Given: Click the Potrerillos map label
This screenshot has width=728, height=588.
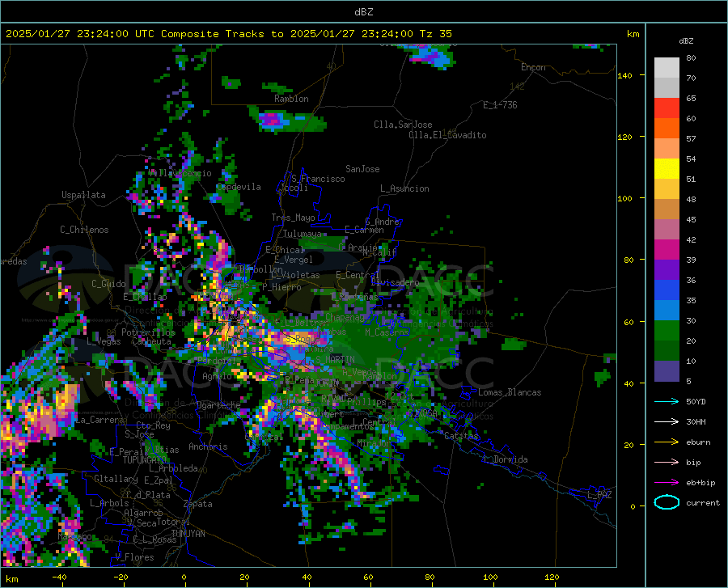Looking at the screenshot, I should (148, 332).
